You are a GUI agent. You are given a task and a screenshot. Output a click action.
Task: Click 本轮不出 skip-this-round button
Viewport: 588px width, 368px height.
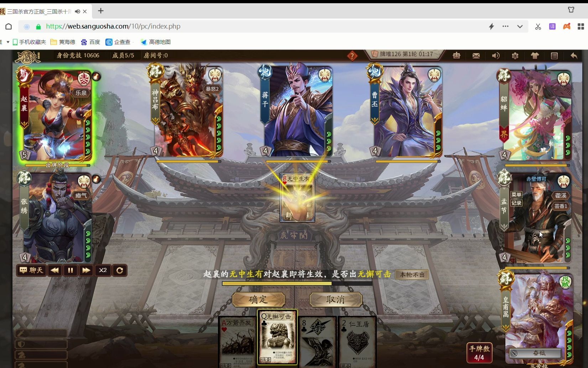pos(412,275)
